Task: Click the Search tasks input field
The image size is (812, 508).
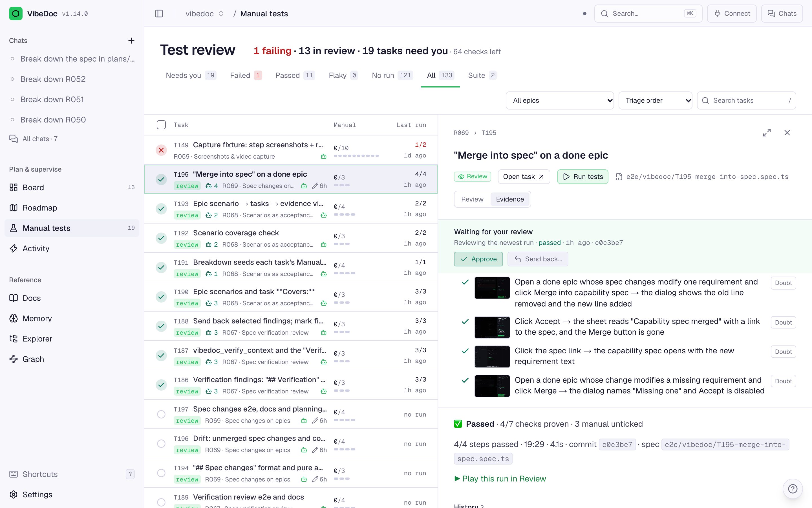Action: click(x=746, y=100)
